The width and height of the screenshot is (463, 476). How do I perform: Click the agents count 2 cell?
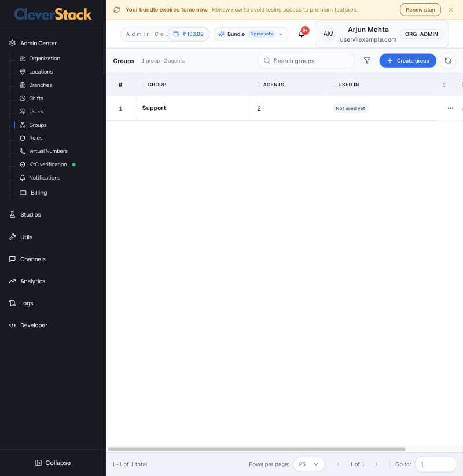point(259,108)
